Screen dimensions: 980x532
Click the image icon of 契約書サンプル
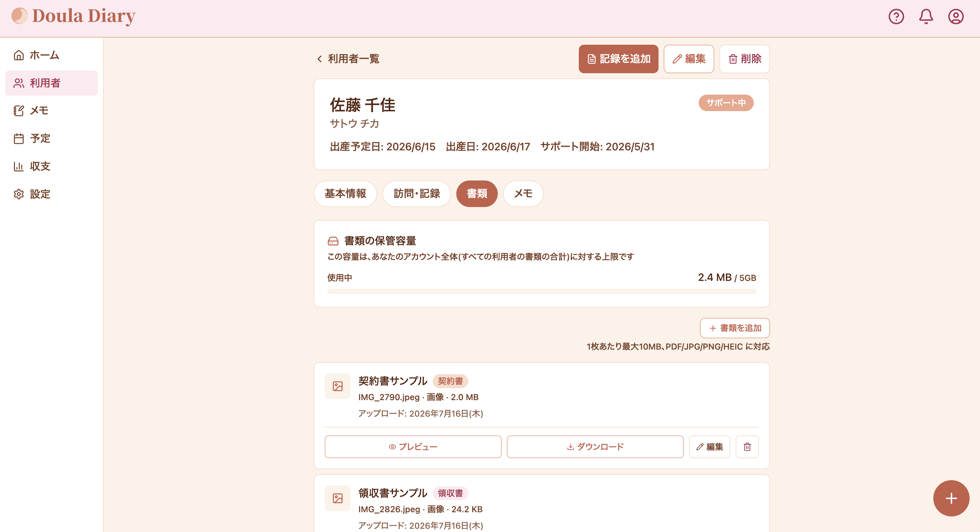[337, 386]
